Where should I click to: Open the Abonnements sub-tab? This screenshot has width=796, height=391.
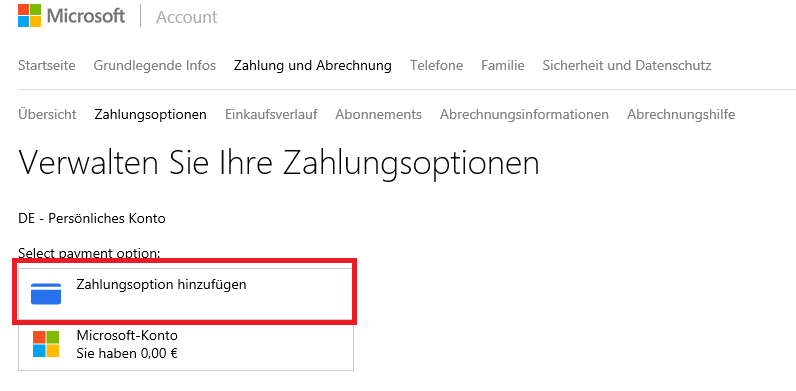pyautogui.click(x=378, y=114)
